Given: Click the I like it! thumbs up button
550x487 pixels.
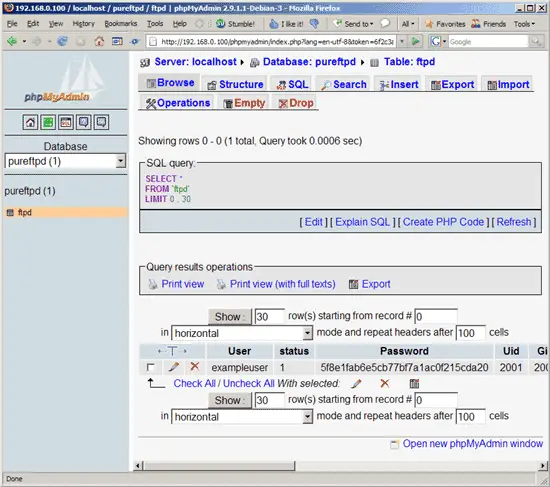Looking at the screenshot, I should point(286,24).
